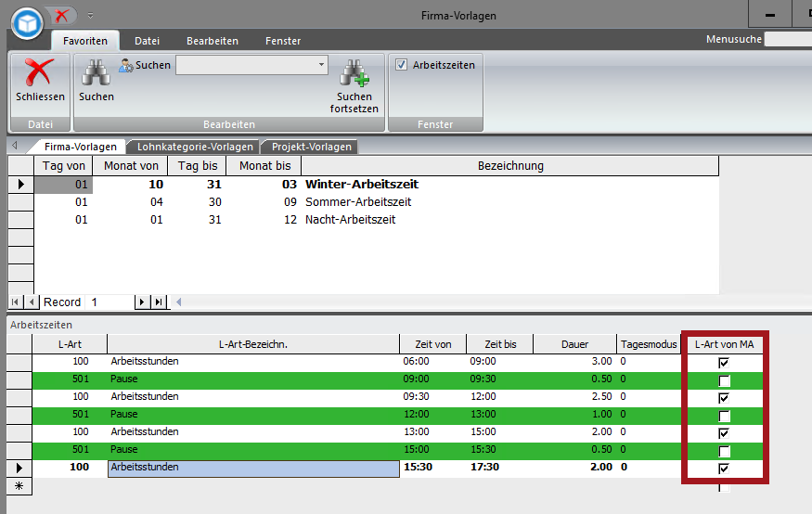Select the Sommer-Arbeitszeit row
The image size is (812, 514).
point(377,202)
